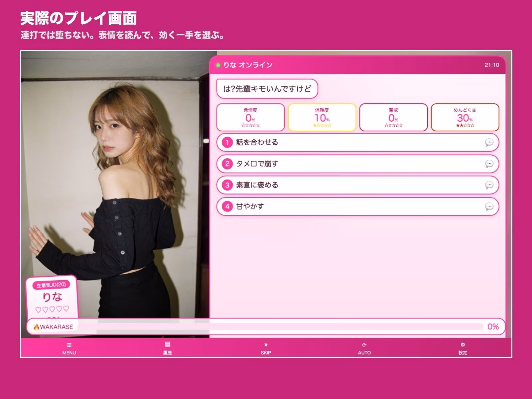The width and height of the screenshot is (532, 399).
Task: Click speech bubble icon beside 話を合わせる
Action: click(x=489, y=143)
